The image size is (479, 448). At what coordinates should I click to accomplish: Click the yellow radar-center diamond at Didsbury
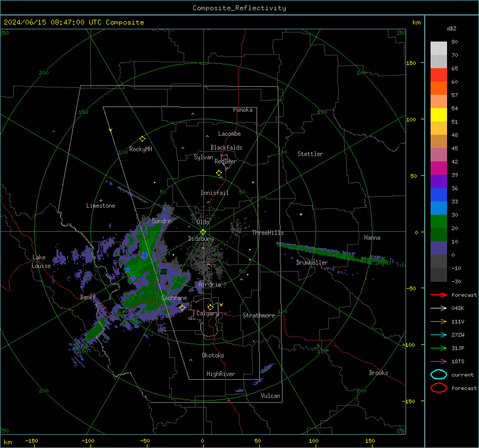point(203,232)
